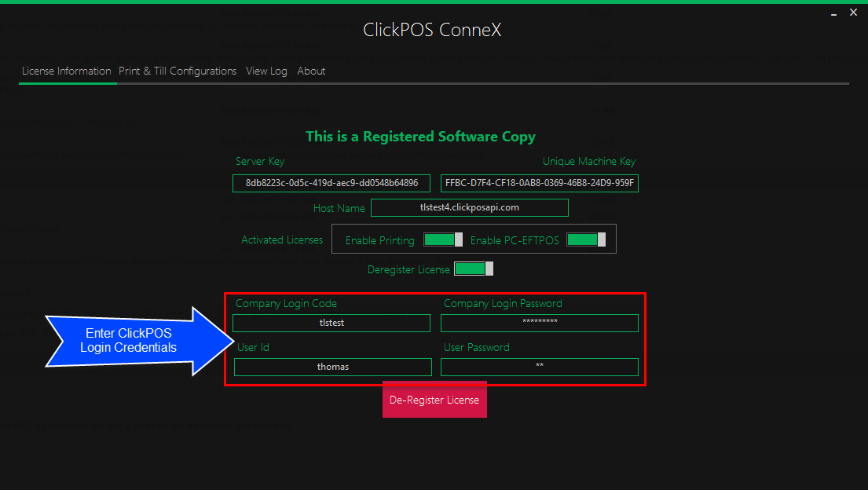Click the 'Host Name' label

point(339,208)
